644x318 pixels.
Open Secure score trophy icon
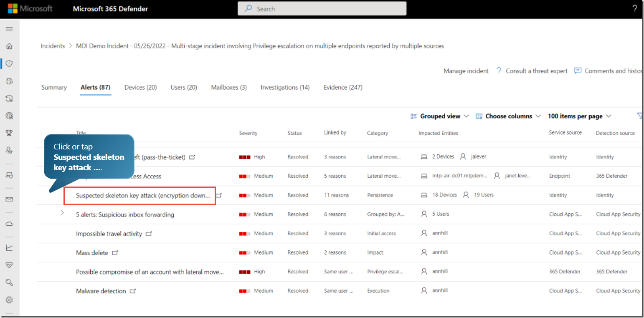[9, 133]
